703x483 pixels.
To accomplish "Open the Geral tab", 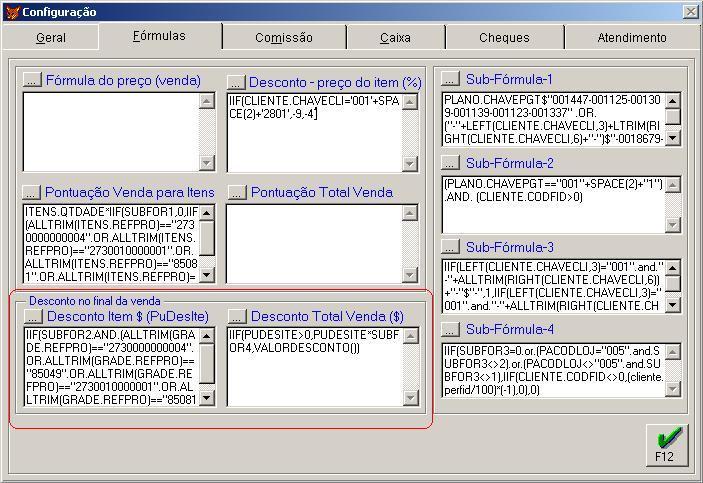I will [51, 37].
